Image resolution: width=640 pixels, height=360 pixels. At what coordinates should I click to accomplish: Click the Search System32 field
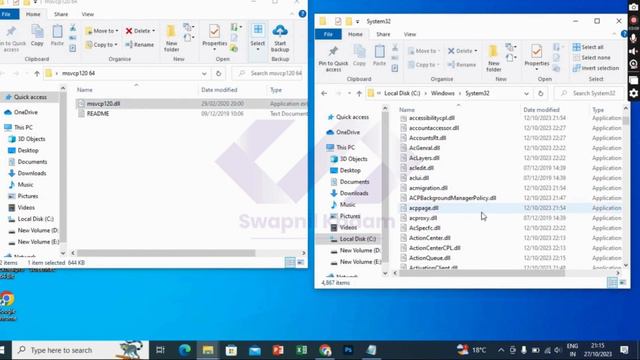click(x=589, y=93)
